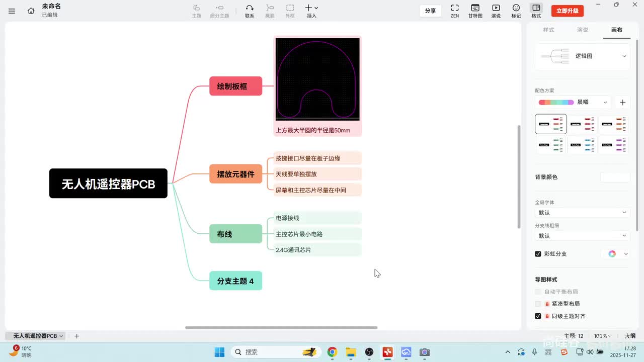Uncheck the 同级主题对齐 checkbox
Viewport: 644px width, 362px height.
tap(538, 316)
